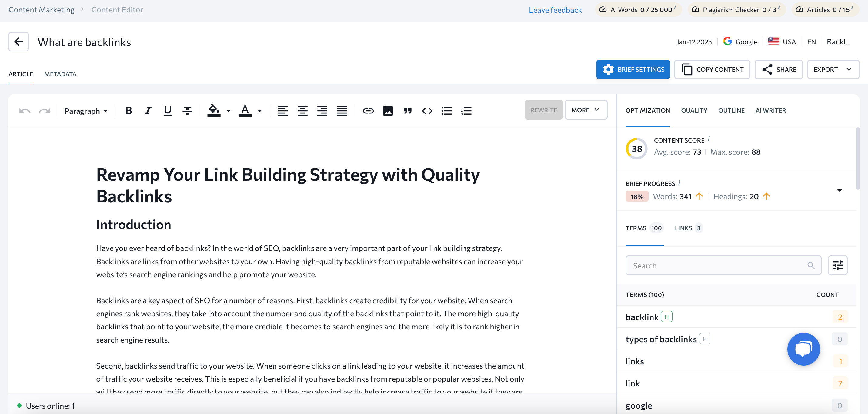
Task: Collapse the Brief Progress section chevron
Action: [839, 190]
